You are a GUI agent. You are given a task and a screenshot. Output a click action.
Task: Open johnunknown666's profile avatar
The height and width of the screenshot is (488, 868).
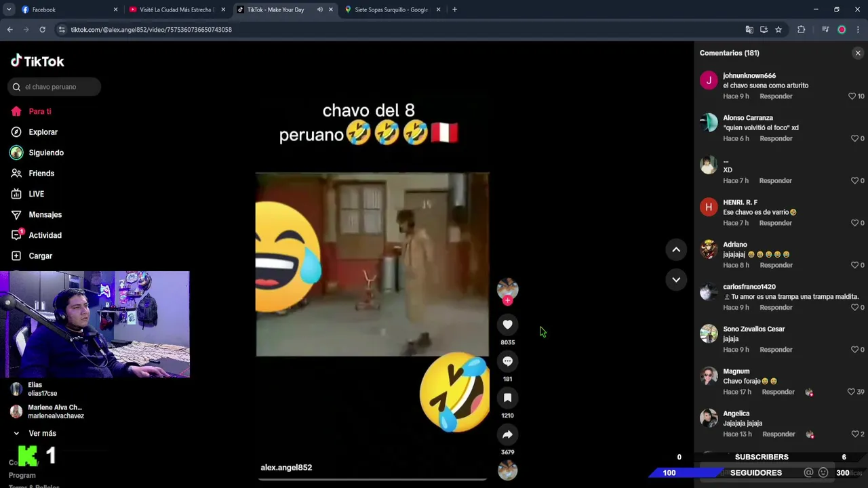[709, 81]
